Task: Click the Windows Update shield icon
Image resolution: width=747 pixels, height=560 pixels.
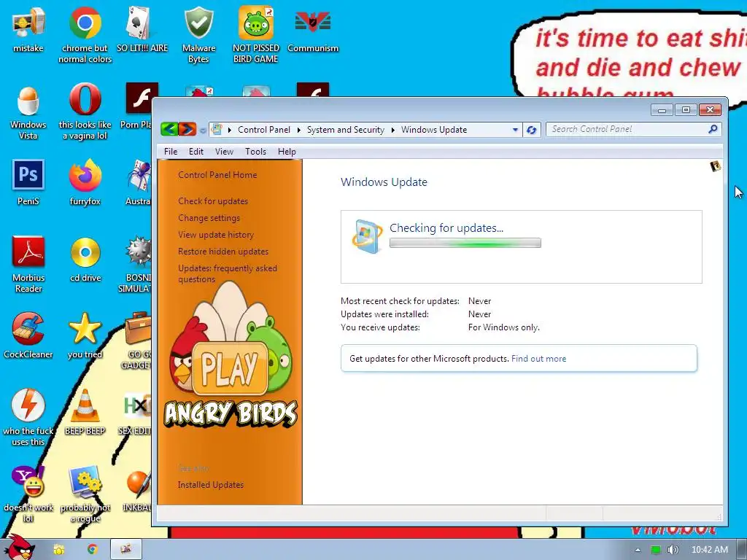Action: tap(367, 236)
